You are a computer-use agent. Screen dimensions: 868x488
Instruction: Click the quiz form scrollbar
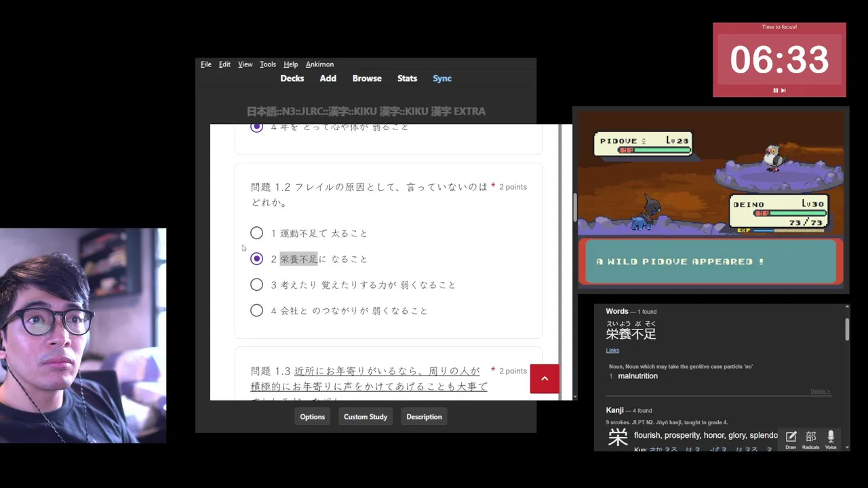tap(575, 207)
